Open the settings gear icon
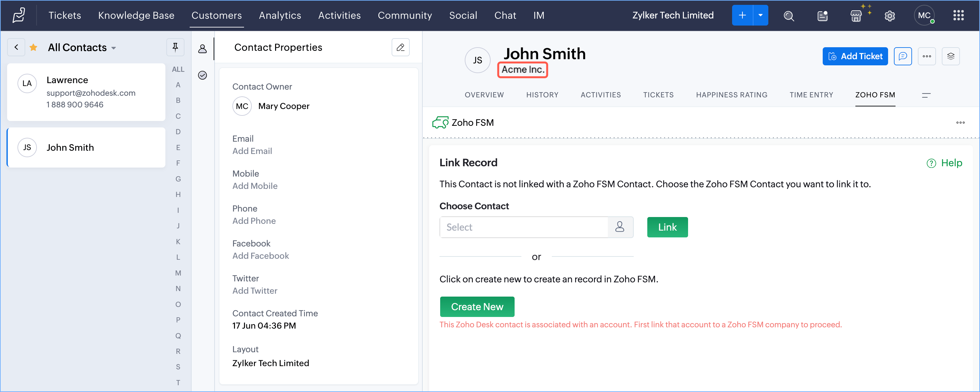The width and height of the screenshot is (980, 392). coord(889,16)
